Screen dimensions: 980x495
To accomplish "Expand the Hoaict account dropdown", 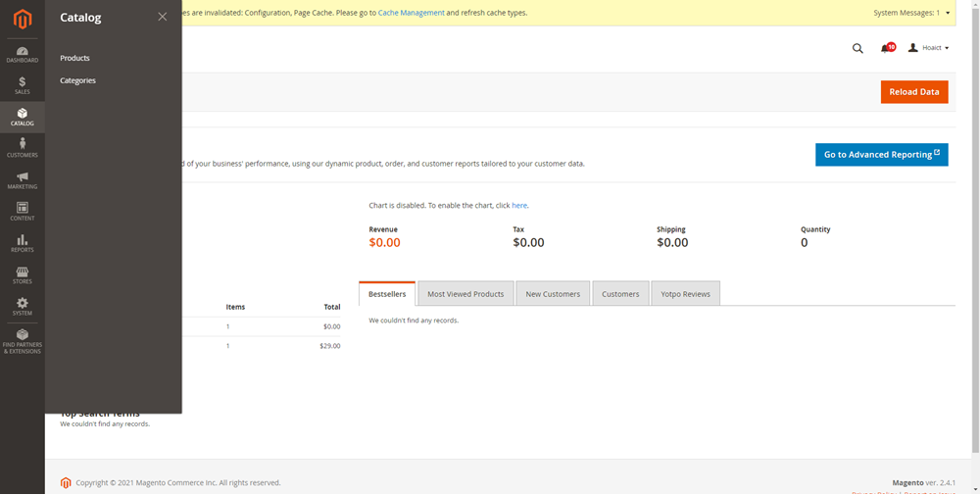I will coord(929,48).
